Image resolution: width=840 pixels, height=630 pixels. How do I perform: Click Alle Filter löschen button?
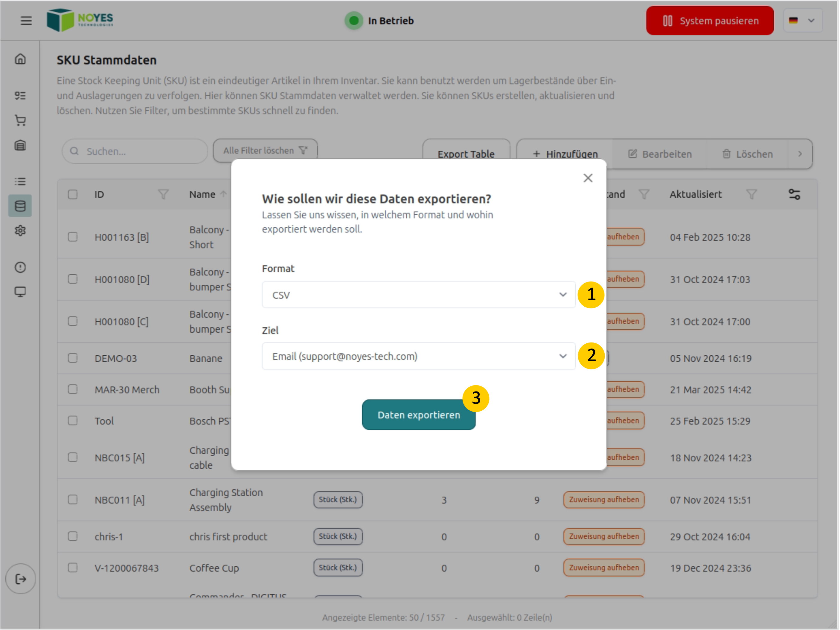[265, 151]
